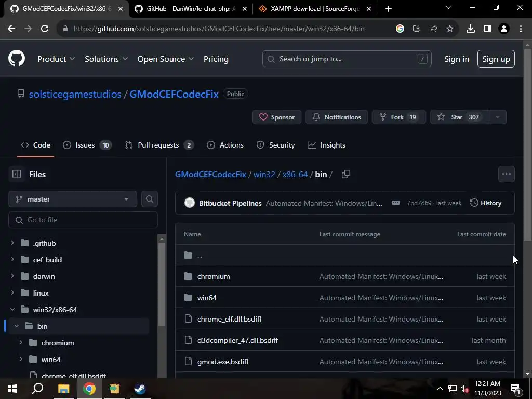Open the Open Source menu dropdown
The width and height of the screenshot is (532, 399).
click(x=166, y=59)
